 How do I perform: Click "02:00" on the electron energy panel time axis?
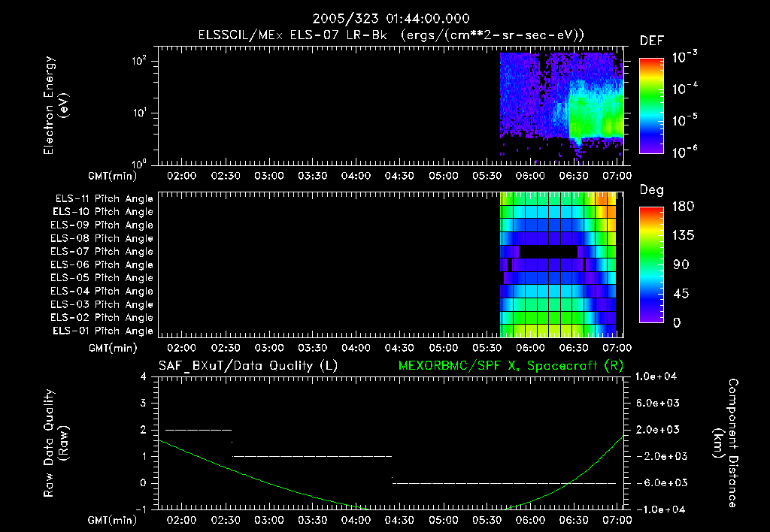(181, 176)
